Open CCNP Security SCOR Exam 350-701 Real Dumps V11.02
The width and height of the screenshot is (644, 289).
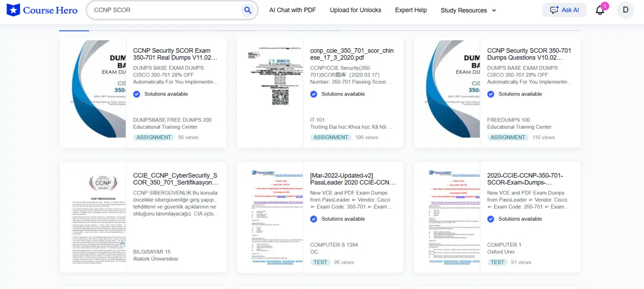tap(176, 54)
